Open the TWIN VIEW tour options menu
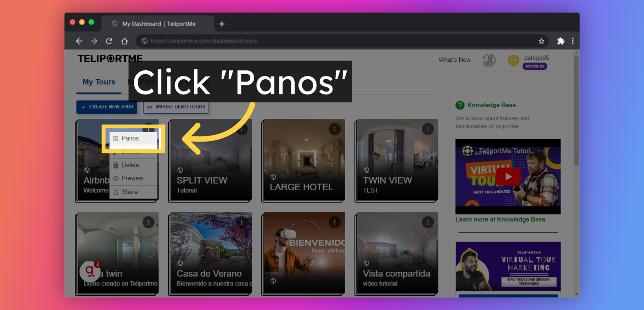The width and height of the screenshot is (644, 310). click(428, 129)
